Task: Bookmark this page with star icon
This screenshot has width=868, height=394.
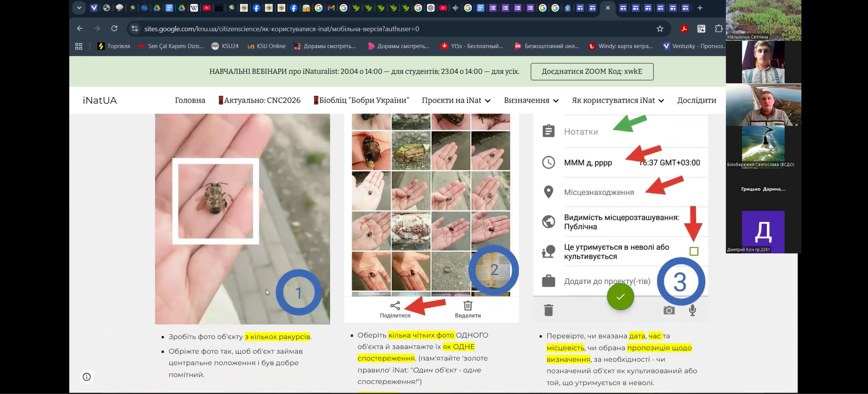Action: [660, 29]
